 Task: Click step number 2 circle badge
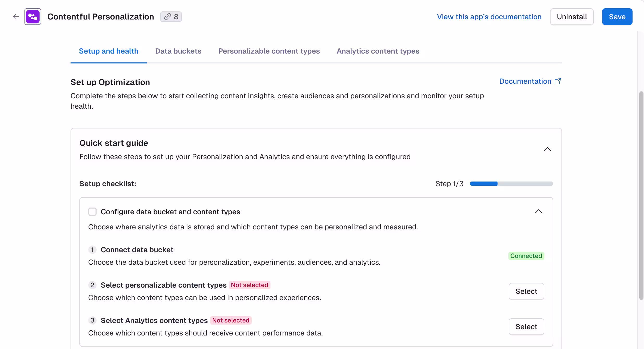point(92,285)
